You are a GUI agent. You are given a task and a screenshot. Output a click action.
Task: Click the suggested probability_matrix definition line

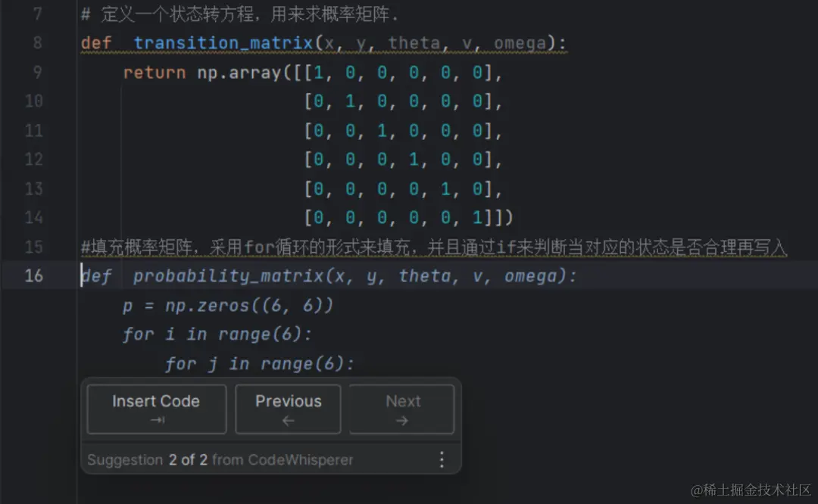tap(329, 275)
